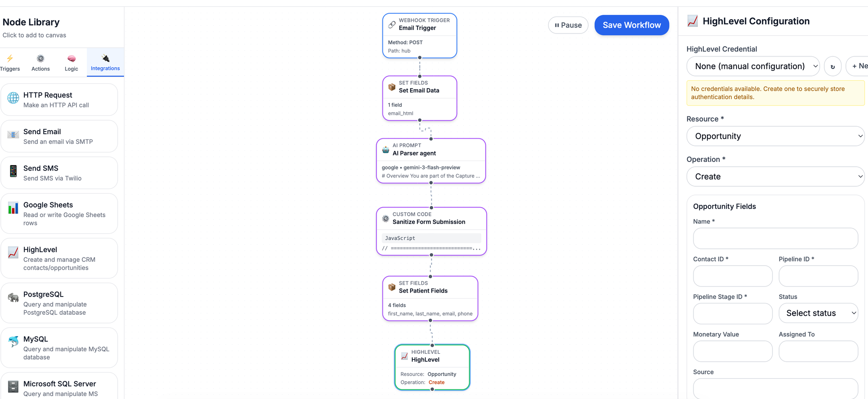Click the Sanitize Form Submission gear icon
This screenshot has width=868, height=399.
pos(385,218)
